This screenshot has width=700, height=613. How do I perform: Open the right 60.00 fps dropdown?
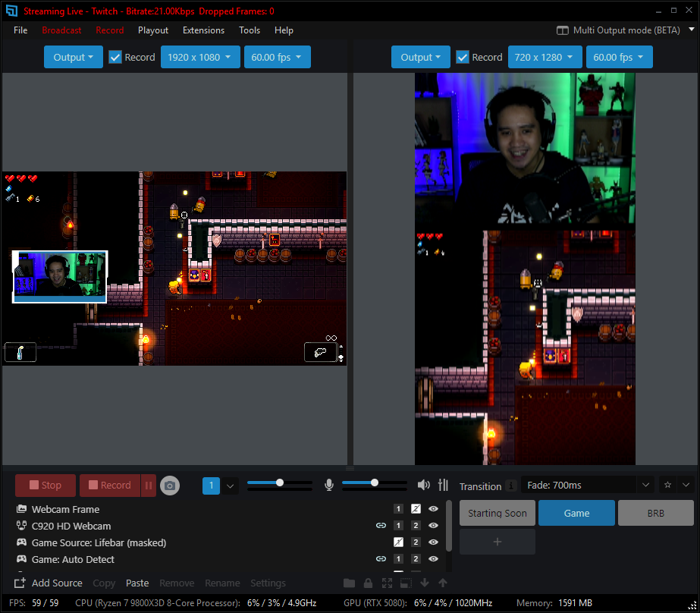coord(619,57)
